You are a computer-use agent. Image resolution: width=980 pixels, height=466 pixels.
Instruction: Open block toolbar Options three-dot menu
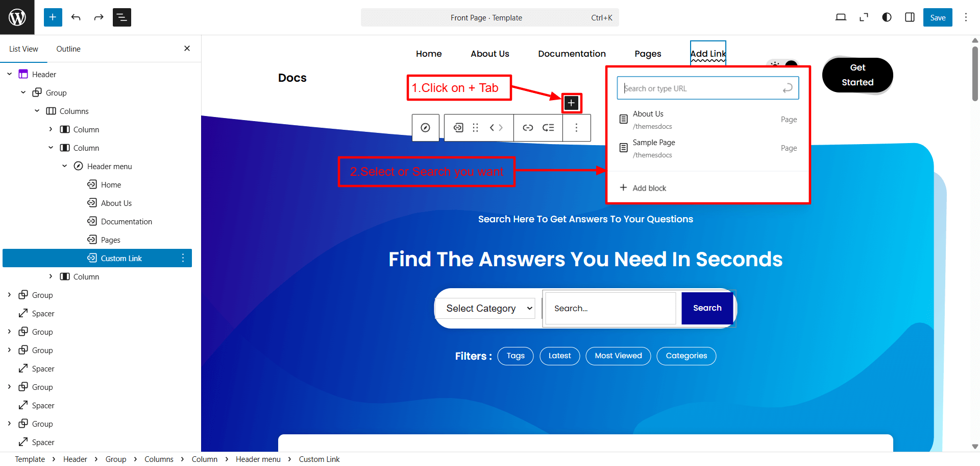(576, 128)
